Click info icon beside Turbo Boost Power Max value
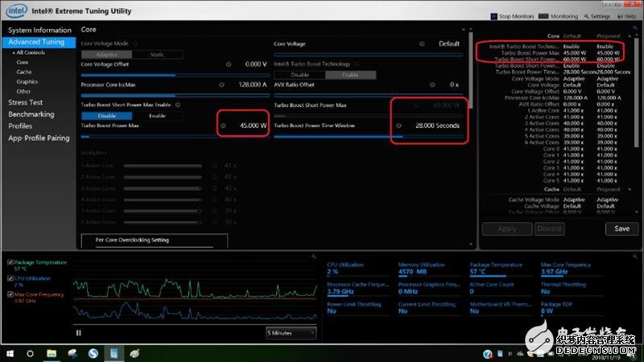644x362 pixels. 223,125
